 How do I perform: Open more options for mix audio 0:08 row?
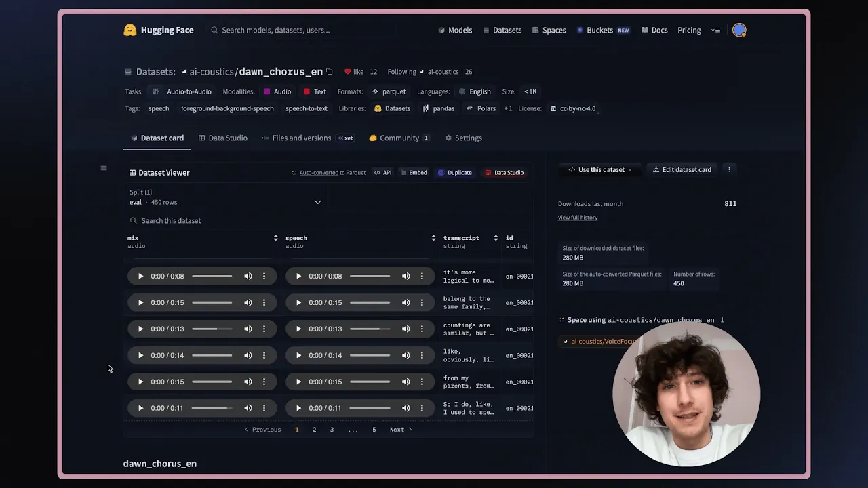(264, 276)
